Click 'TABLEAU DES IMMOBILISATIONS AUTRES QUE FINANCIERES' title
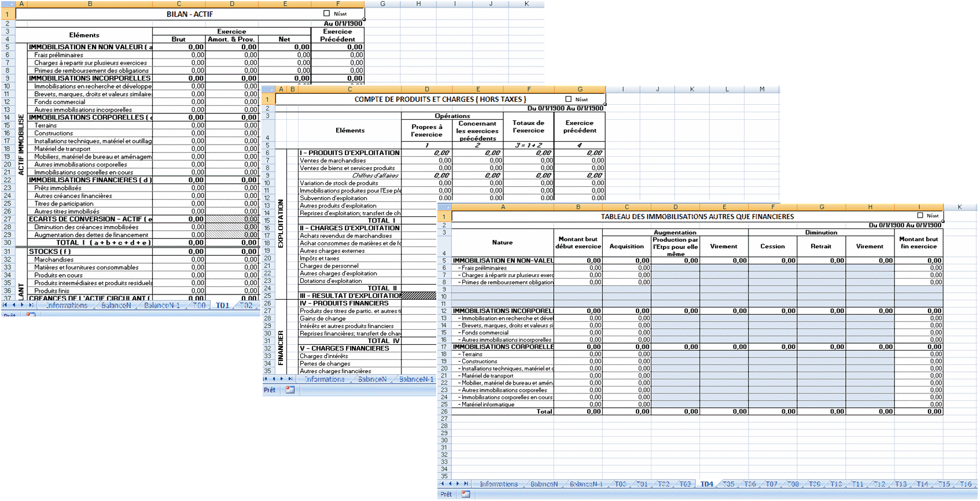The image size is (980, 501). [697, 216]
